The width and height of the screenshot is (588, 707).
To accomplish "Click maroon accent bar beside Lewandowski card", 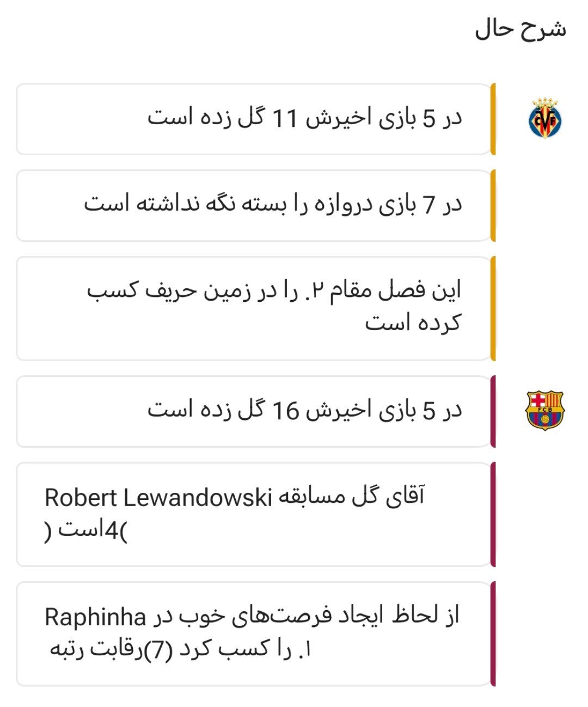I will [493, 514].
